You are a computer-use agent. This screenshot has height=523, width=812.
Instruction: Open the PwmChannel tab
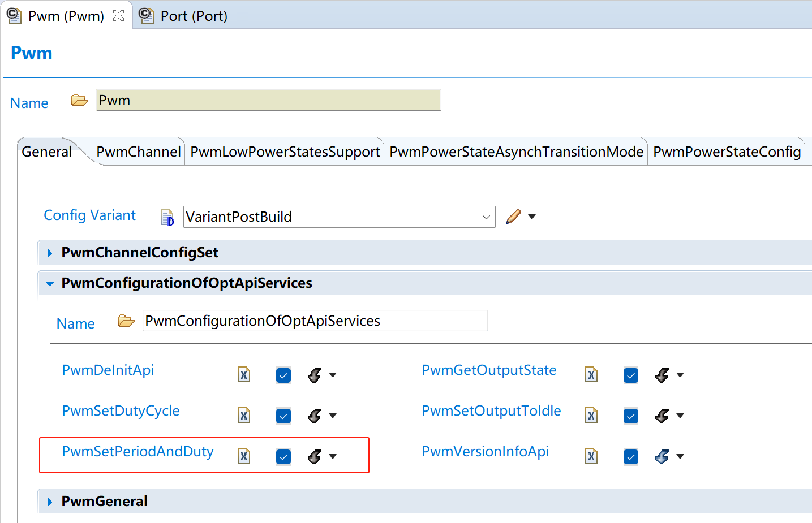[139, 152]
